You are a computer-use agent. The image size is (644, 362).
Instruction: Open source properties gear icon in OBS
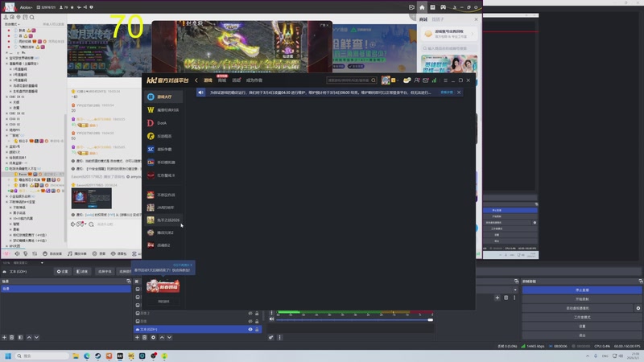click(x=153, y=337)
